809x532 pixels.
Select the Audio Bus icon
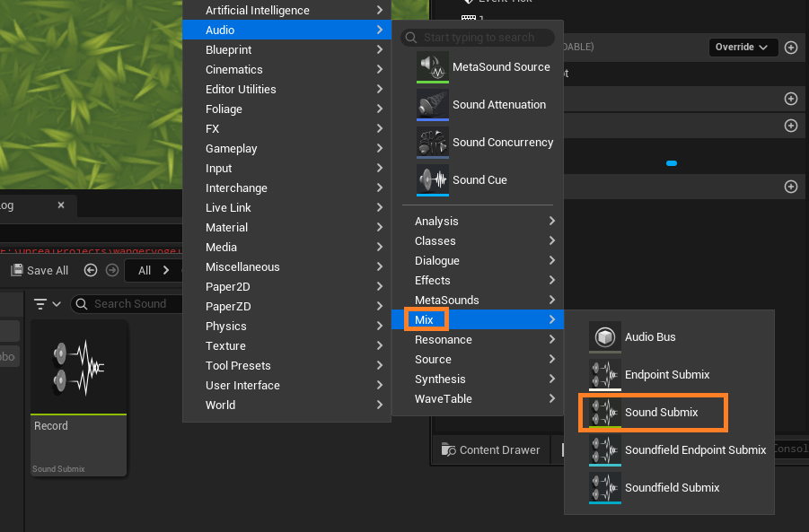(604, 337)
